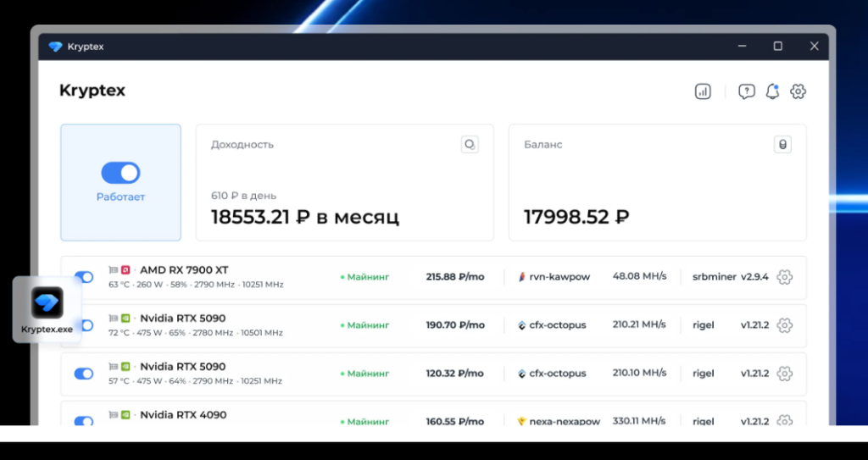Open gear settings for the 120.32 ₽/mo row
This screenshot has width=868, height=460.
[x=784, y=373]
